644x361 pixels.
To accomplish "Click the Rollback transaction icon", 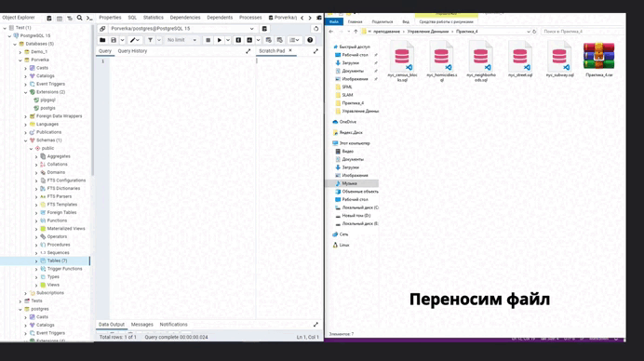I will [280, 40].
